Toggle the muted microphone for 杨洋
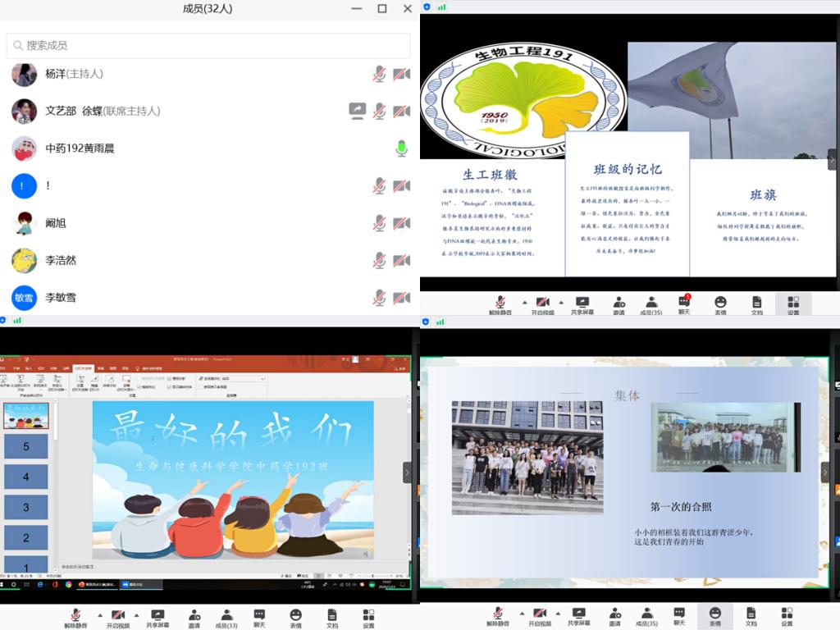This screenshot has height=630, width=840. pyautogui.click(x=379, y=74)
